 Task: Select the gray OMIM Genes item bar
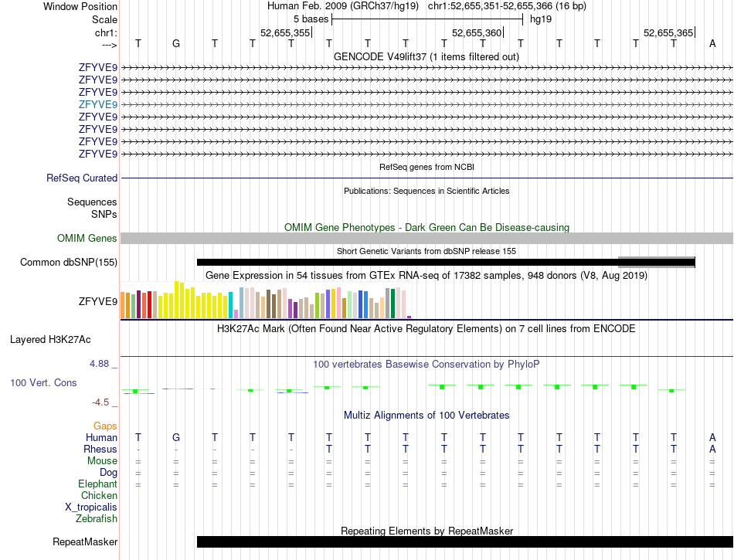pos(426,239)
